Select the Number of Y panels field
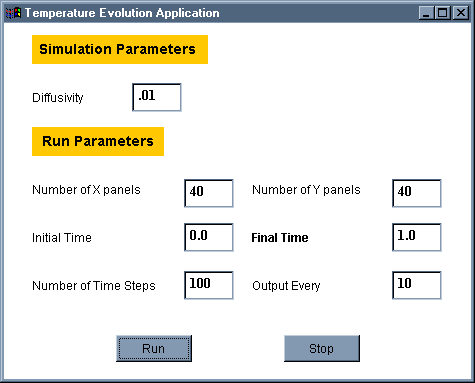Screen dimensions: 475x383 click(417, 193)
